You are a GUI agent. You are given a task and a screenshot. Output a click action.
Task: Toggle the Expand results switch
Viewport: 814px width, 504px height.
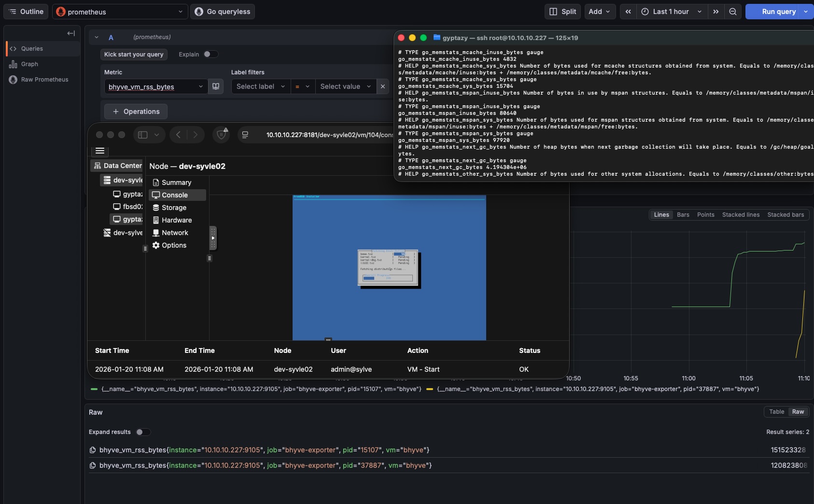click(x=143, y=433)
